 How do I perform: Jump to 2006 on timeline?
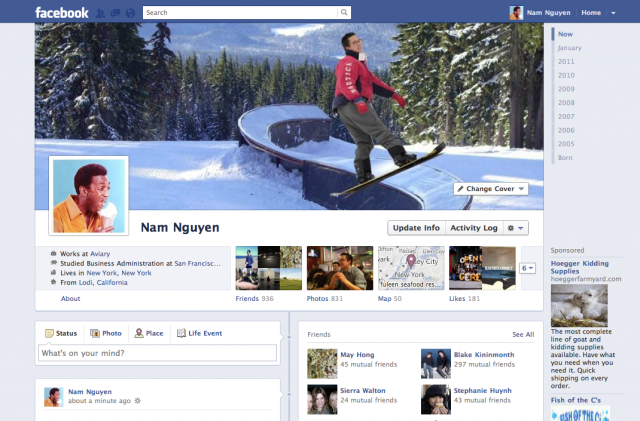[x=566, y=130]
